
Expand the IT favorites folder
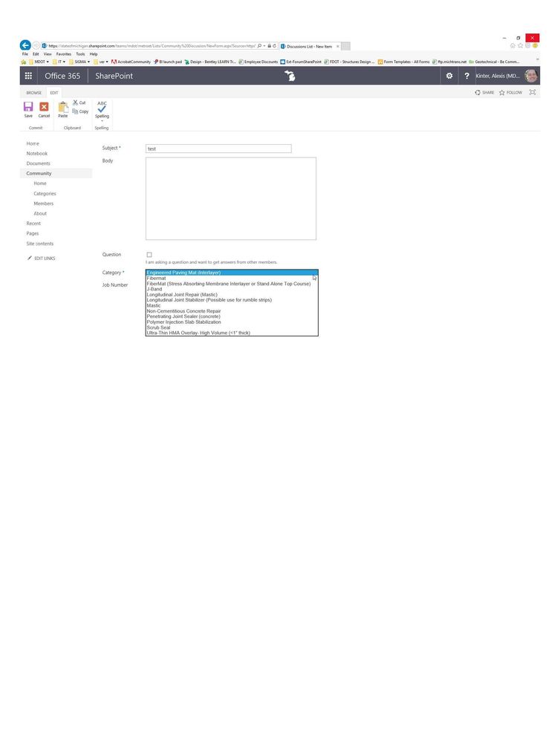(x=59, y=62)
